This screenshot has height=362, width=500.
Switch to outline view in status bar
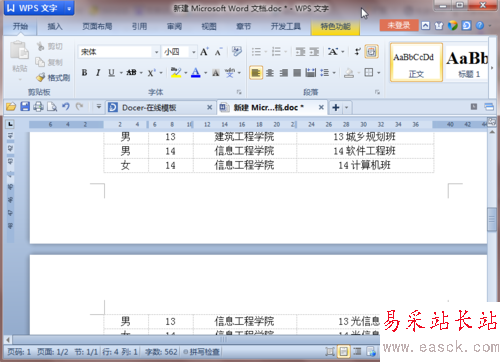[357, 351]
